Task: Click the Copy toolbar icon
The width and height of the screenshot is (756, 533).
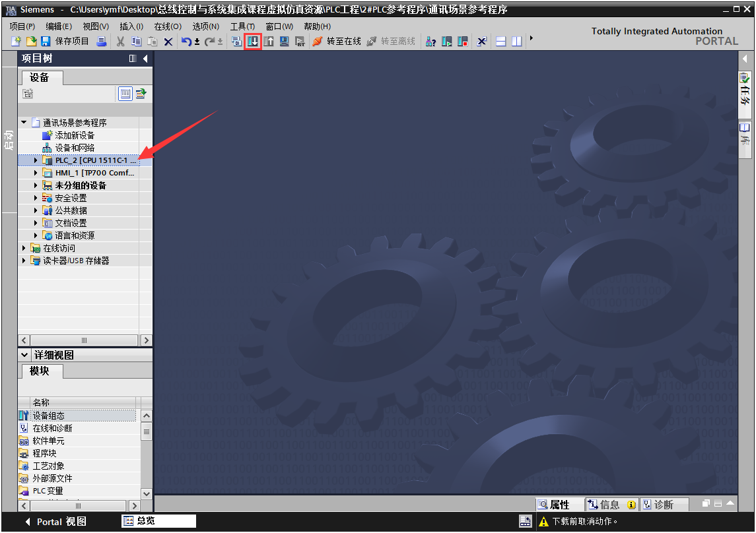Action: point(137,42)
